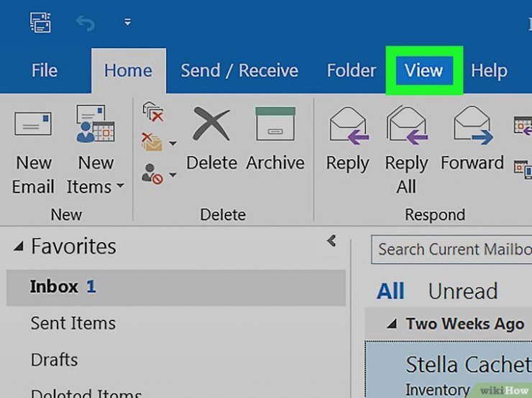
Task: Open the Deleted Items folder
Action: (86, 393)
